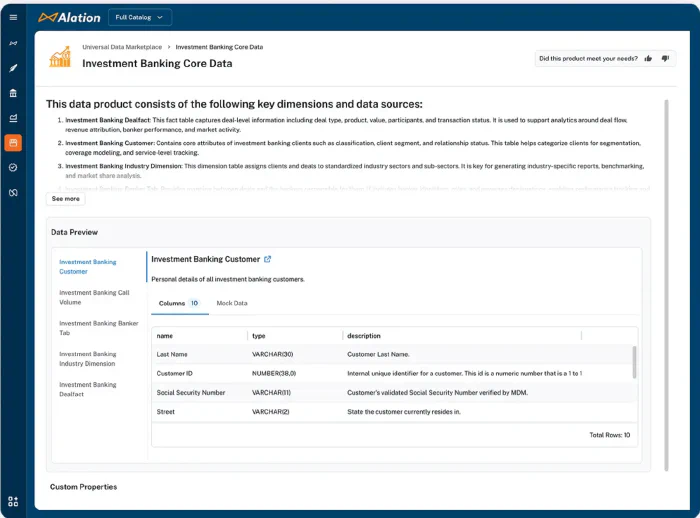Click the Alation logo

tap(69, 17)
